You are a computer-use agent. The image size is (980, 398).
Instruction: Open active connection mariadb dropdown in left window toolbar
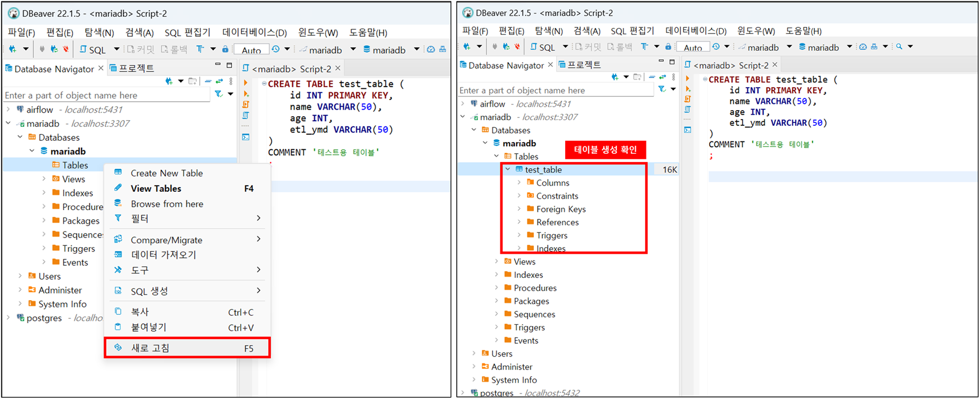pos(353,49)
